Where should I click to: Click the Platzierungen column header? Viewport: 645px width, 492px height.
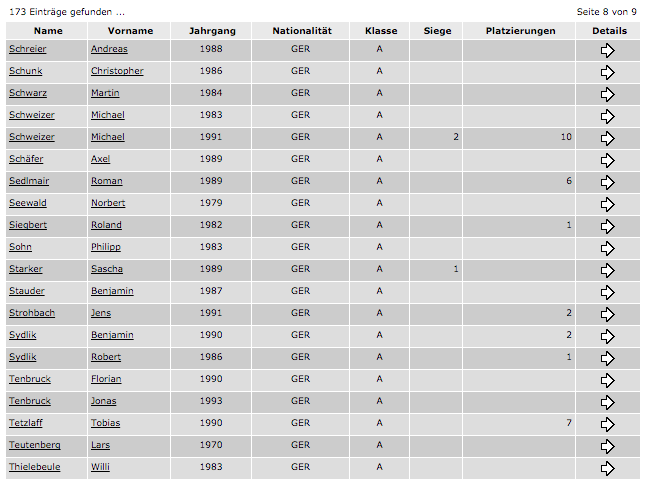click(520, 31)
